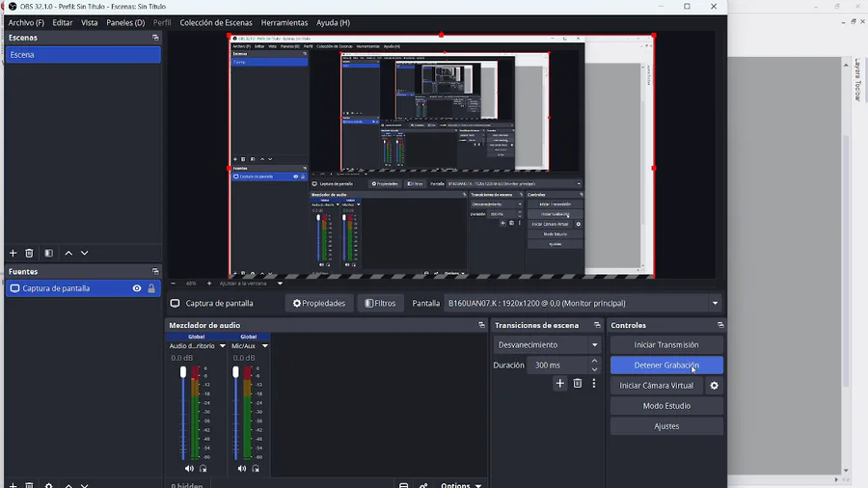Mute the Mic/Aux channel
The image size is (868, 488).
point(242,469)
